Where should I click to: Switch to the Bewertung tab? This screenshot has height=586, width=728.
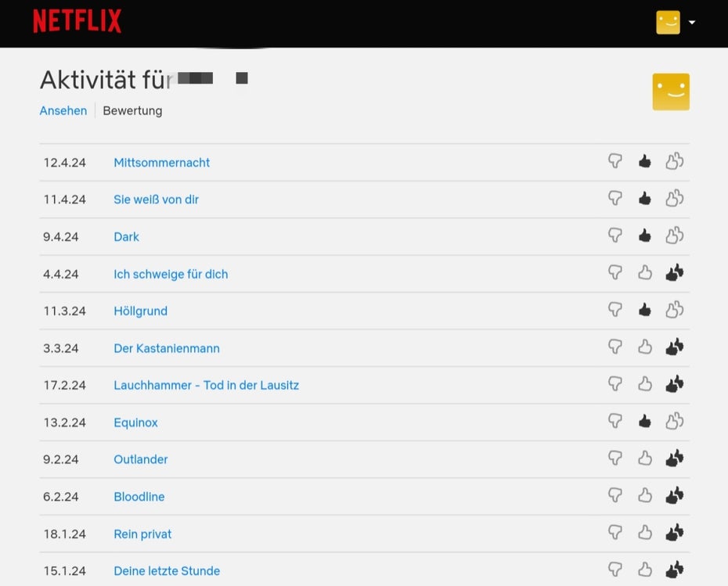coord(132,111)
